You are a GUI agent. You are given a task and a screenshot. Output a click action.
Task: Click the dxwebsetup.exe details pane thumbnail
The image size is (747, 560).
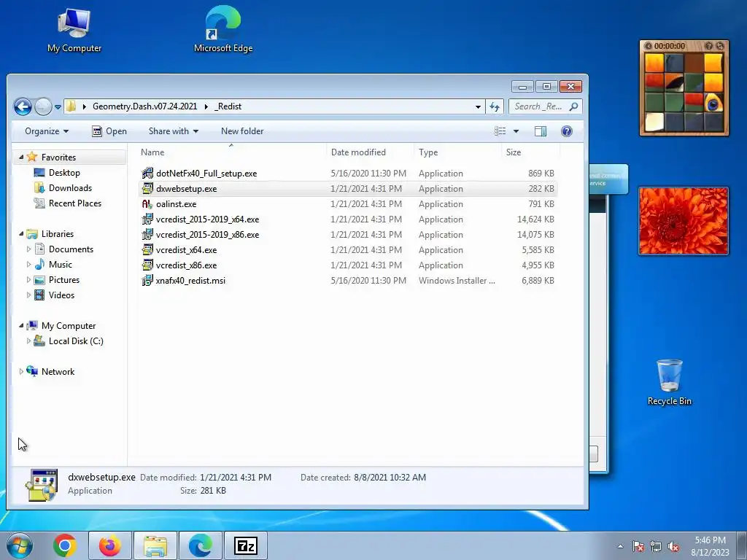(x=42, y=485)
